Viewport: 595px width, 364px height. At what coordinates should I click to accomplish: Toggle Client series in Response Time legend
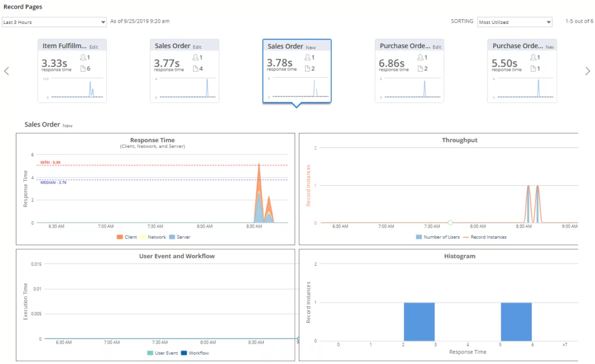pyautogui.click(x=127, y=237)
